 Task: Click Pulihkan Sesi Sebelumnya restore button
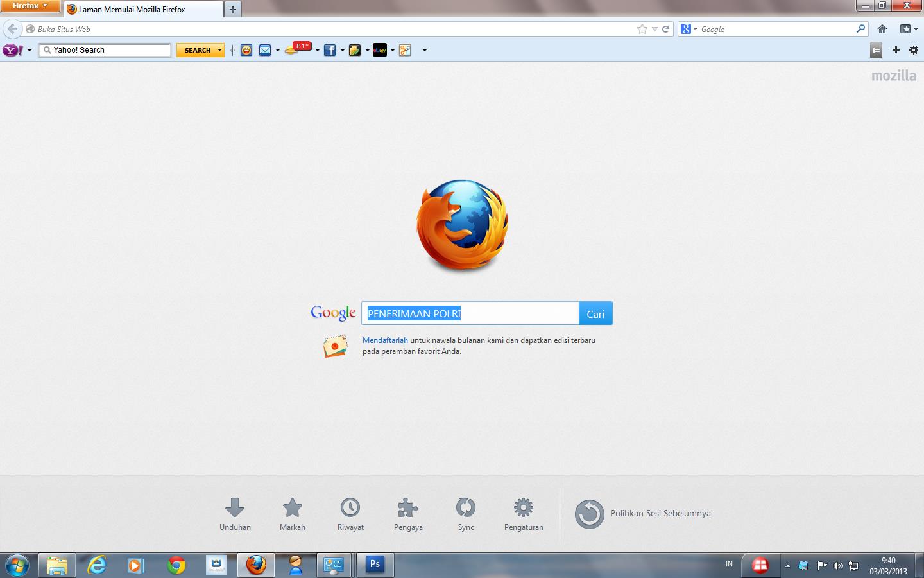click(x=643, y=514)
